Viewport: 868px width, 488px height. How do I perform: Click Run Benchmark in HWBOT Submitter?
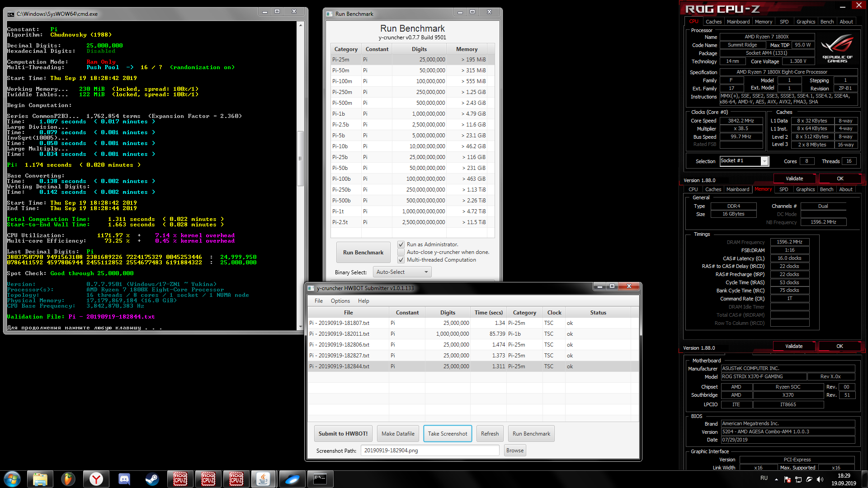click(x=531, y=434)
